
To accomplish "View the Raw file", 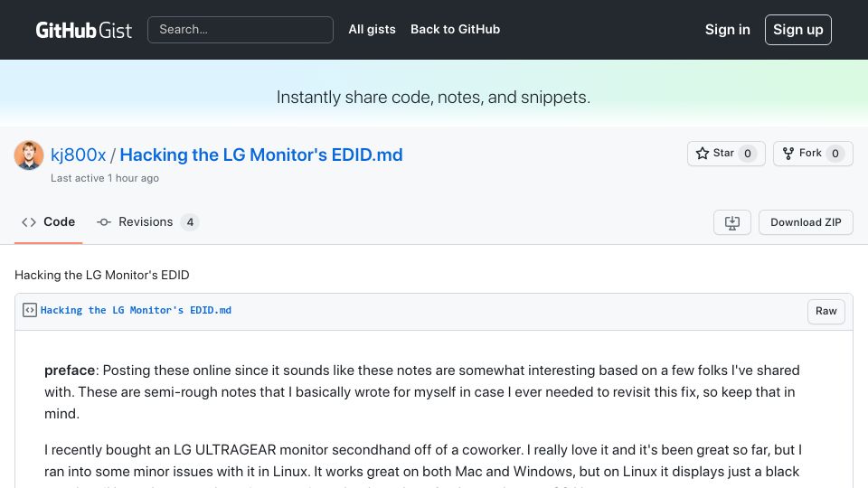I will (826, 311).
